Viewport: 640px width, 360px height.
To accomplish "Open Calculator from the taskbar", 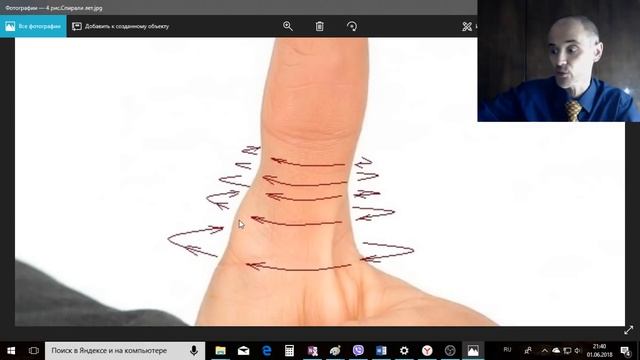I will pyautogui.click(x=289, y=351).
